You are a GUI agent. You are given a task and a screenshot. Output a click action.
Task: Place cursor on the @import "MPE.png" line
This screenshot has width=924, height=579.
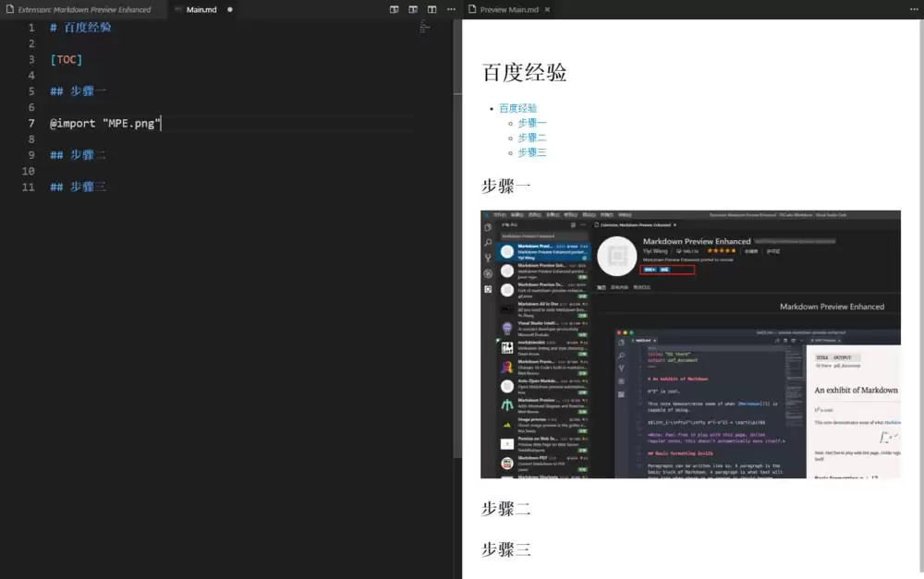coord(111,123)
